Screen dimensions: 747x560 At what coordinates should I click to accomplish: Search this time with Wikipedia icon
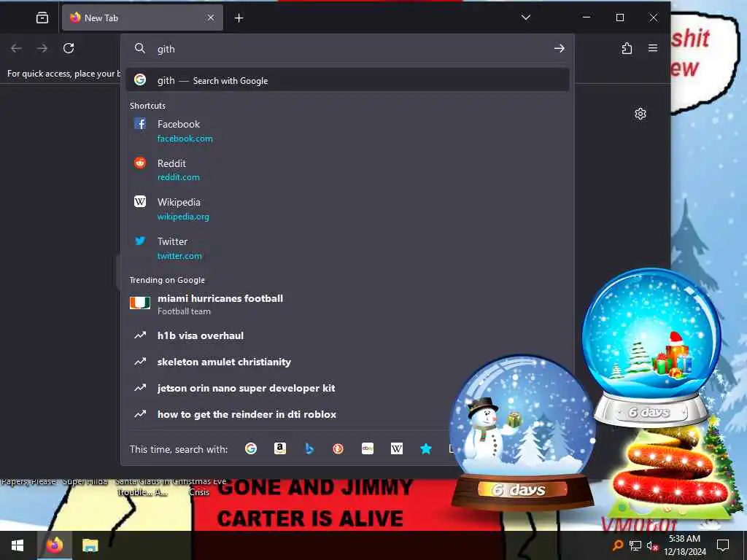pos(397,448)
